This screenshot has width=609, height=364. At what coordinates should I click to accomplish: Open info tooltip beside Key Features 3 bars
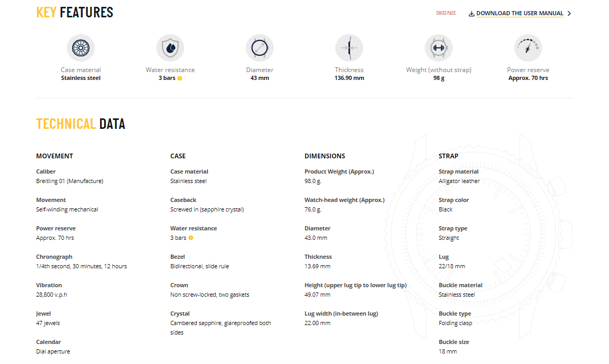tap(180, 78)
